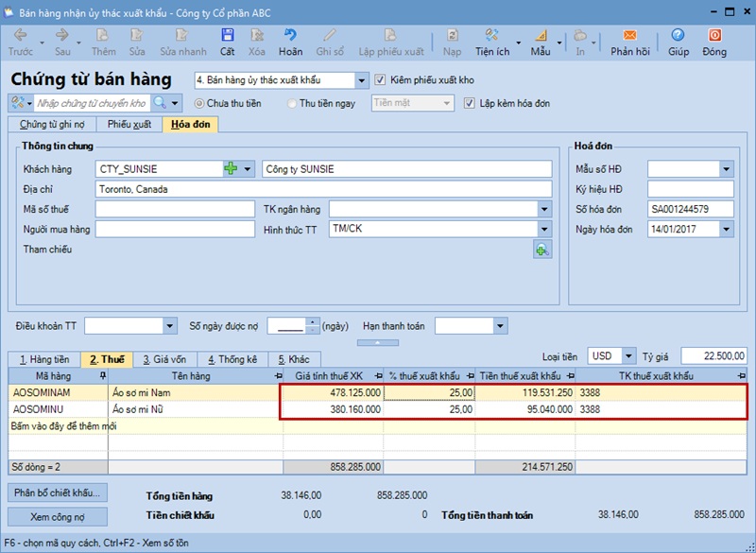Expand the Hình thức TT dropdown
This screenshot has width=756, height=553.
pyautogui.click(x=543, y=229)
